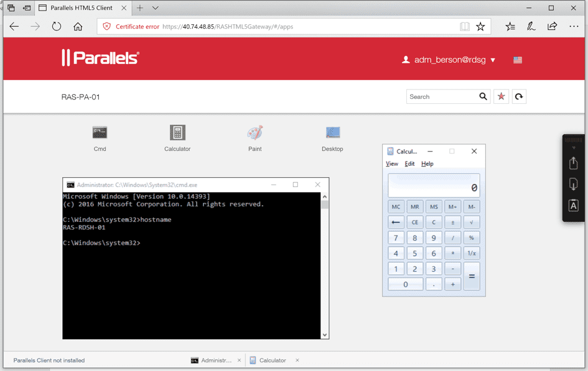This screenshot has width=588, height=371.
Task: Click the Parallels Client not installed message
Action: [x=49, y=360]
